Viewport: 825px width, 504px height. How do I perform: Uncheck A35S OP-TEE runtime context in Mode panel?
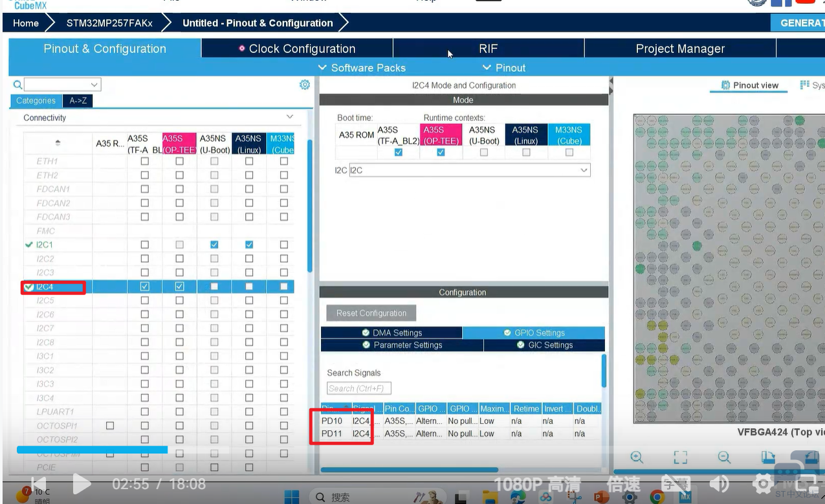point(441,153)
